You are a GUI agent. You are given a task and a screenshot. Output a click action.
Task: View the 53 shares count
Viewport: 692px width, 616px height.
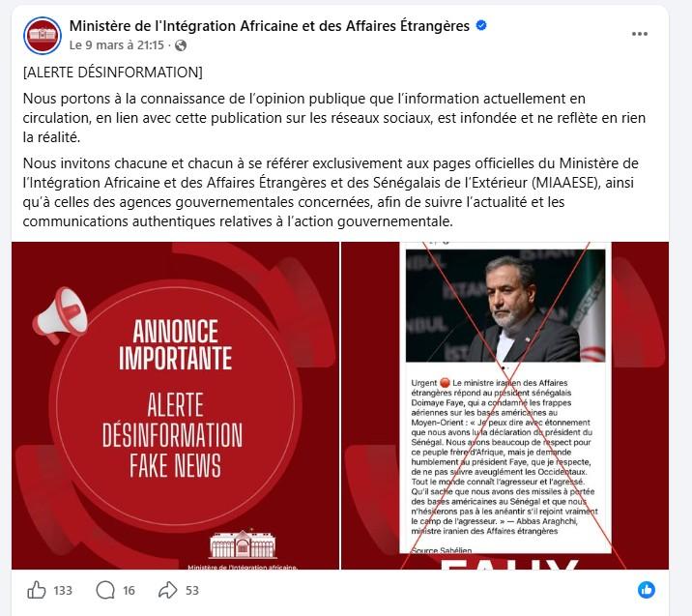pos(192,591)
